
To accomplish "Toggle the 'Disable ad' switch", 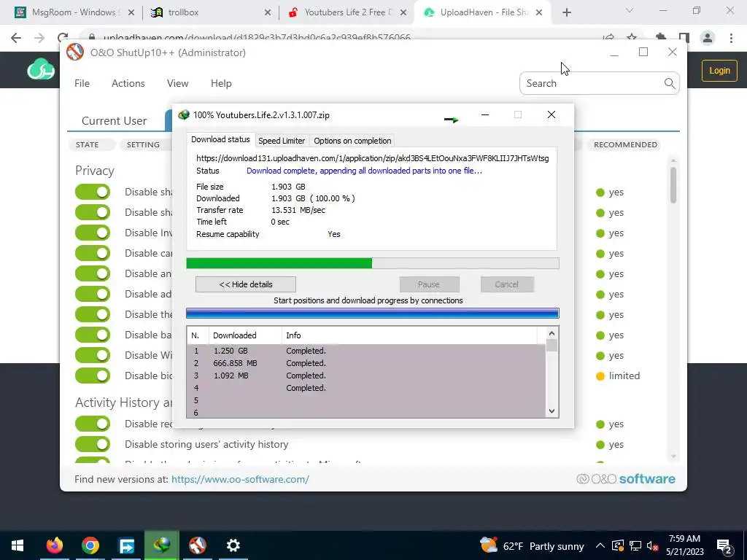I will tap(93, 294).
